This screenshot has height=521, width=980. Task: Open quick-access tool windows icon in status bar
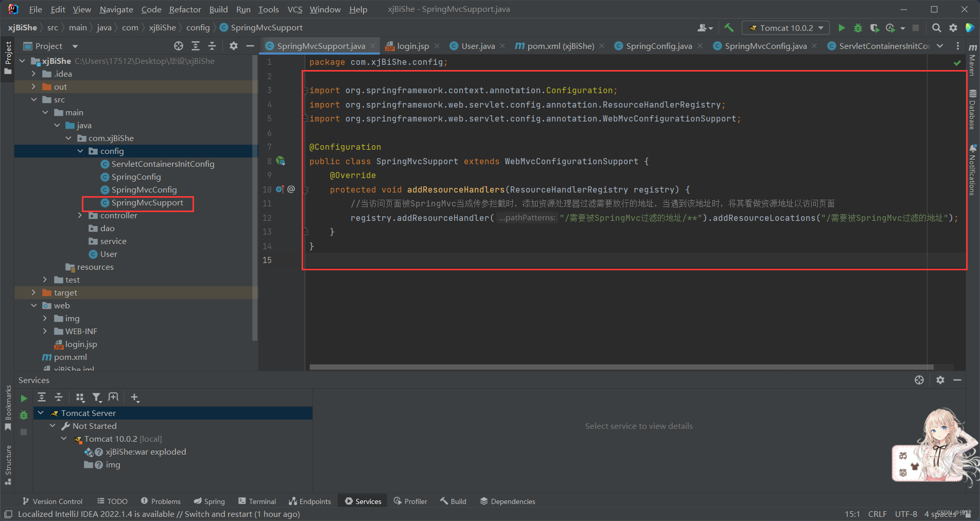(8, 514)
